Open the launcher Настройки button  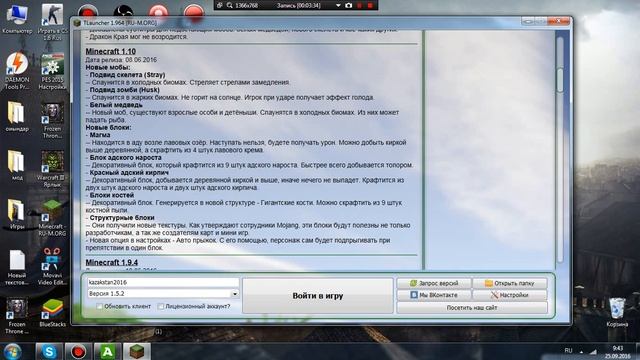pos(509,295)
